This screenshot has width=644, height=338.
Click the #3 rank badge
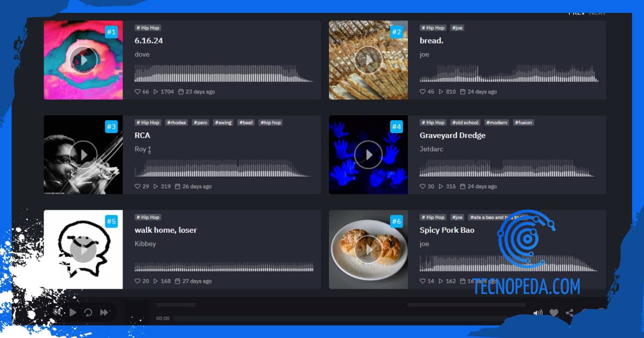click(111, 127)
